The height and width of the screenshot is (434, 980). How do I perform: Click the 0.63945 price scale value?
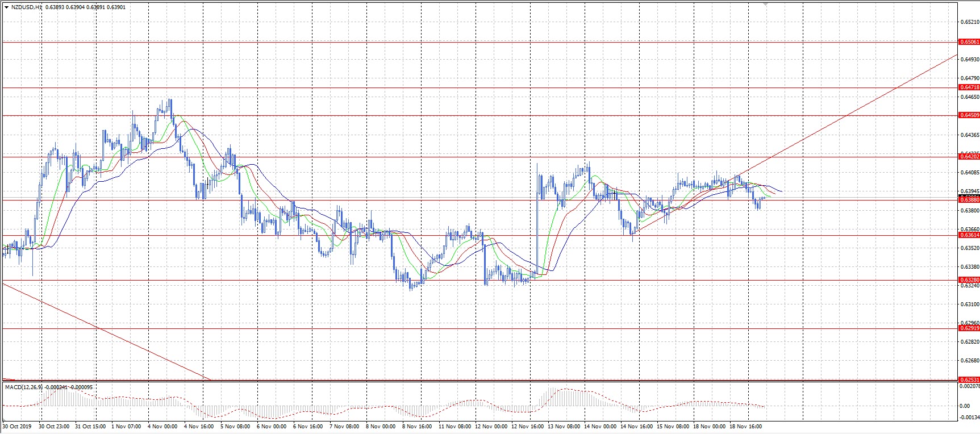(970, 191)
